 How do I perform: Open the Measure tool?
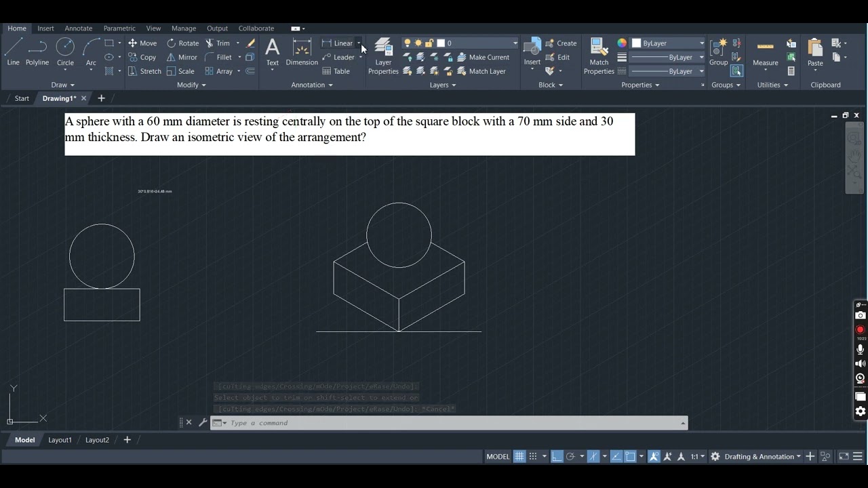click(x=765, y=52)
